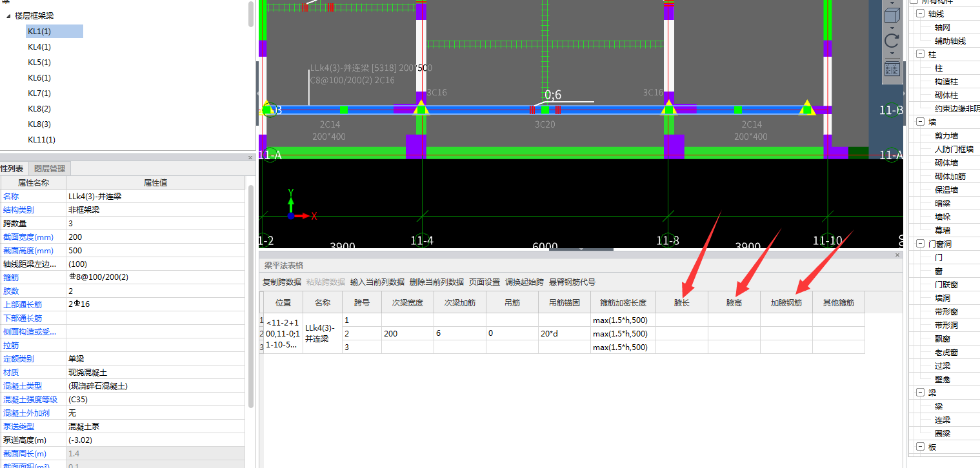Select 人防门框墙 in component tree

click(954, 149)
